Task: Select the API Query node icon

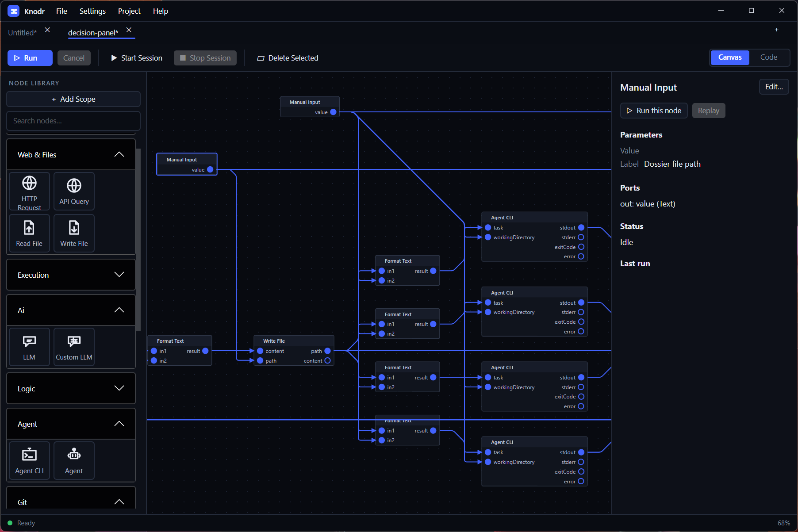Action: coord(74,185)
